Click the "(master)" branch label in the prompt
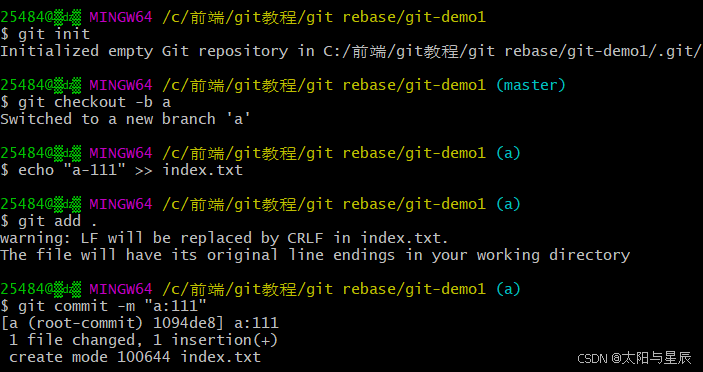Viewport: 703px width, 372px height. 530,85
